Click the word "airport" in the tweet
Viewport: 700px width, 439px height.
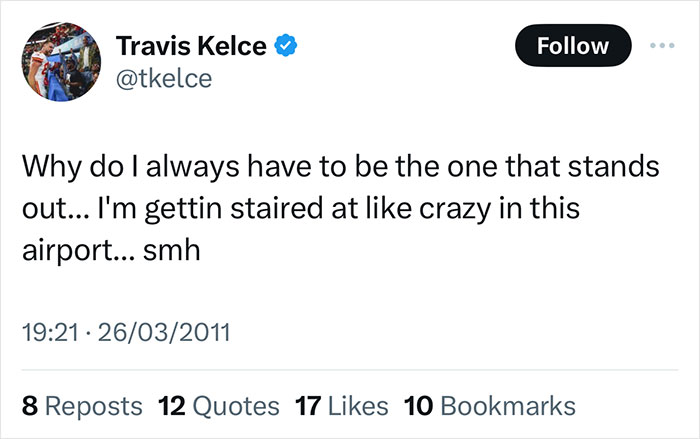tap(69, 251)
